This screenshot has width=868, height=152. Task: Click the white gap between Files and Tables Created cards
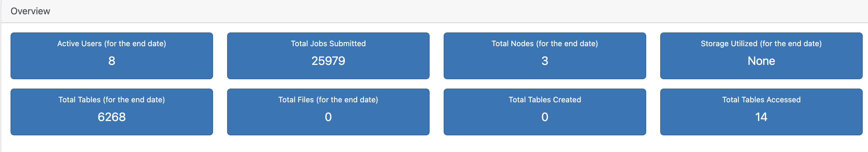click(x=436, y=112)
